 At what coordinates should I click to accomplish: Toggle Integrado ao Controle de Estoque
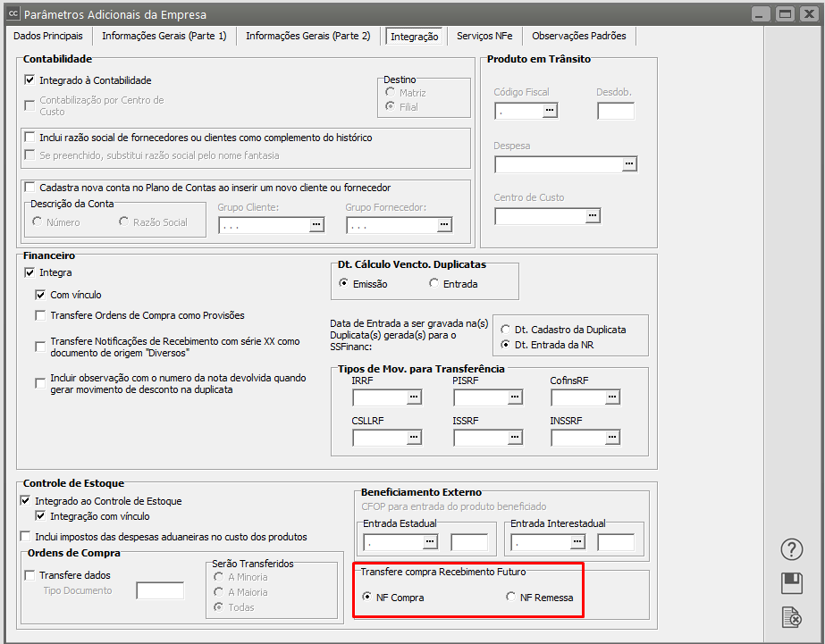pos(25,501)
